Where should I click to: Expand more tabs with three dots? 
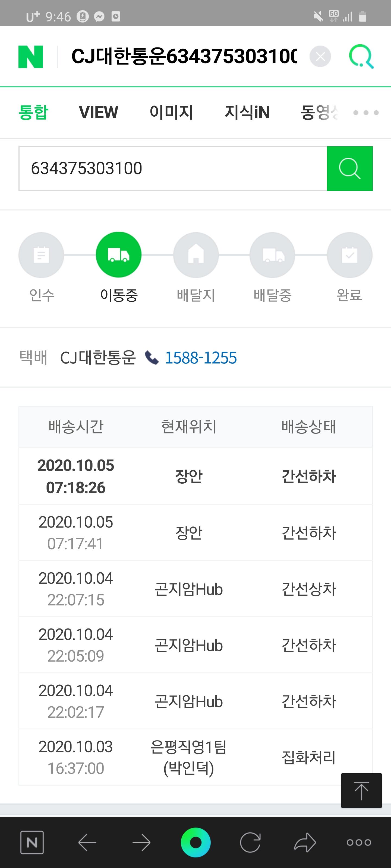click(366, 113)
